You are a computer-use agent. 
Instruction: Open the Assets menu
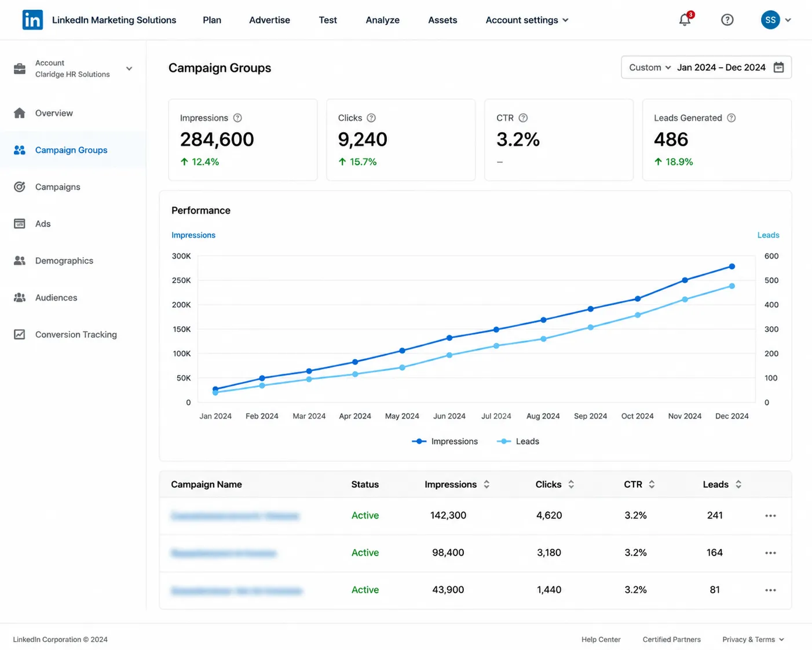(442, 20)
